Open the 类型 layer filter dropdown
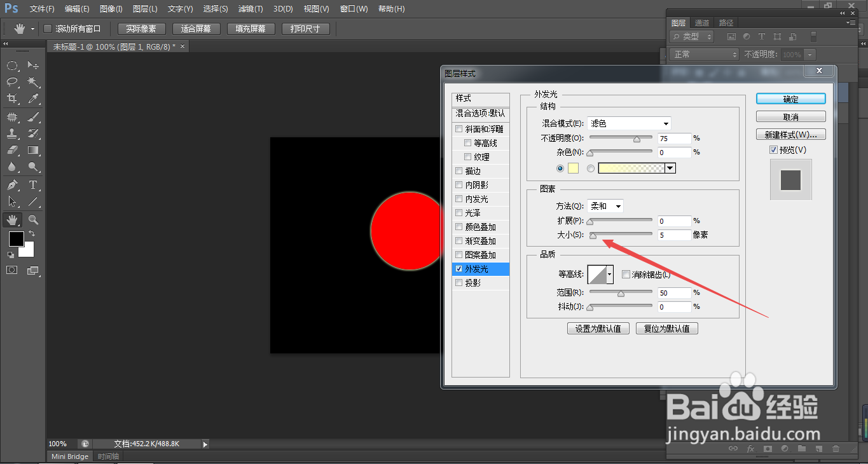Screen dimensions: 868x464 point(692,37)
